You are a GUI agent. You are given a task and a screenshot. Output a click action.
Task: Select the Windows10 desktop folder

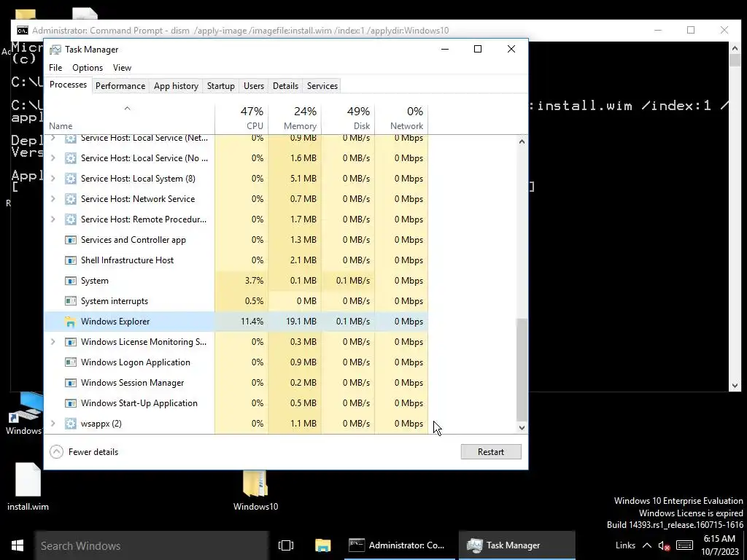pyautogui.click(x=255, y=491)
